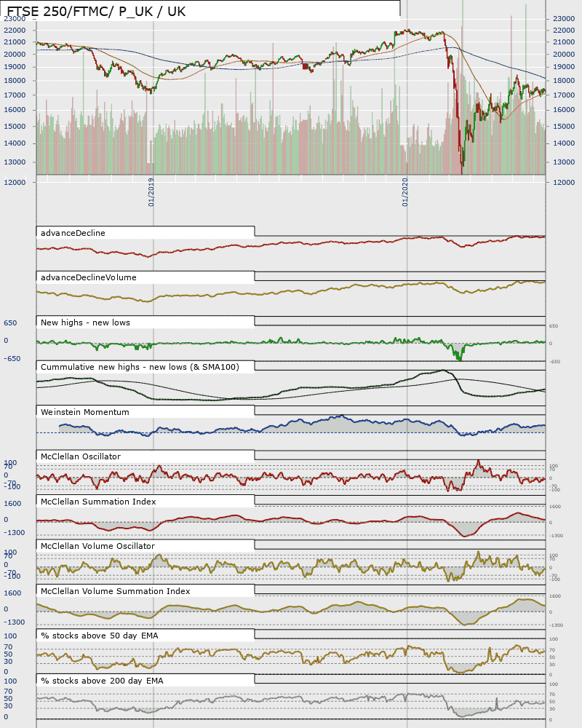Click 23000 on the right price axis
Image resolution: width=582 pixels, height=728 pixels.
point(564,19)
